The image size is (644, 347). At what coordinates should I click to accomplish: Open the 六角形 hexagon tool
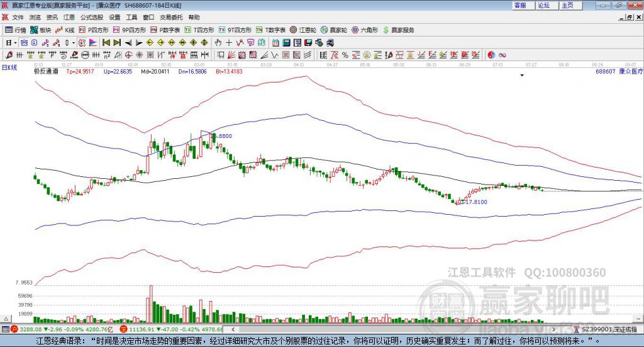(x=365, y=30)
